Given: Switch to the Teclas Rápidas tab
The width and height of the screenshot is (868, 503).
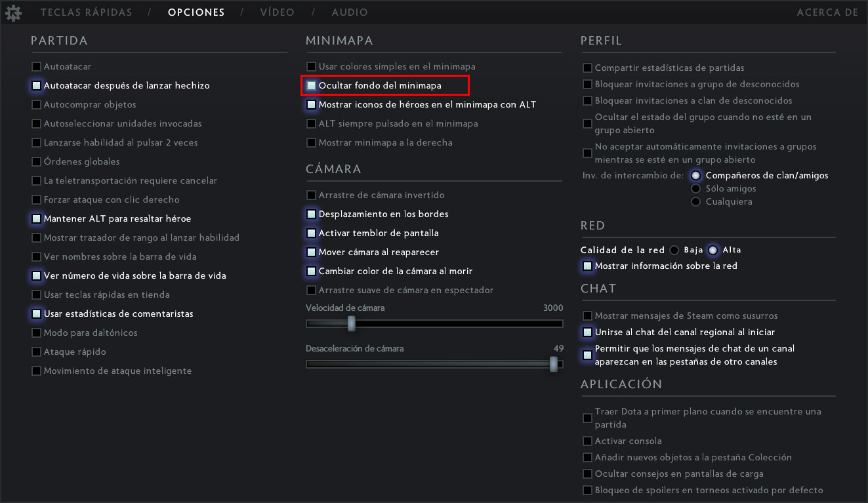Looking at the screenshot, I should (86, 12).
